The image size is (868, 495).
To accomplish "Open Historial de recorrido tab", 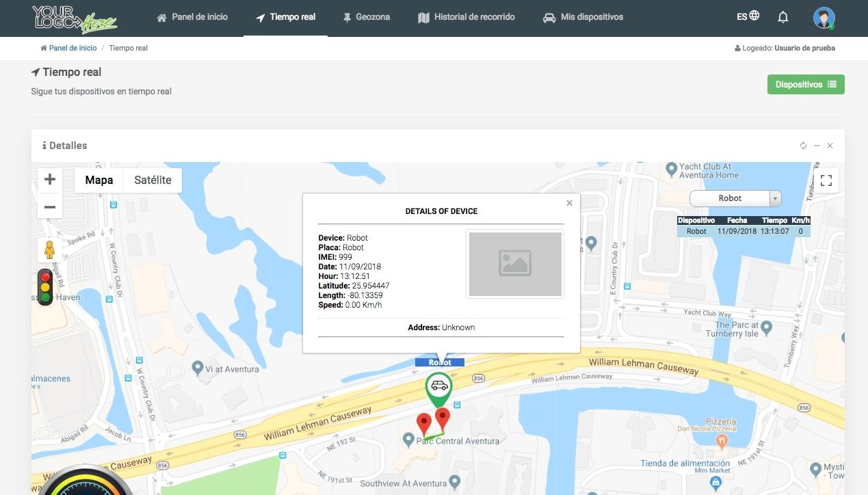I will click(x=466, y=17).
